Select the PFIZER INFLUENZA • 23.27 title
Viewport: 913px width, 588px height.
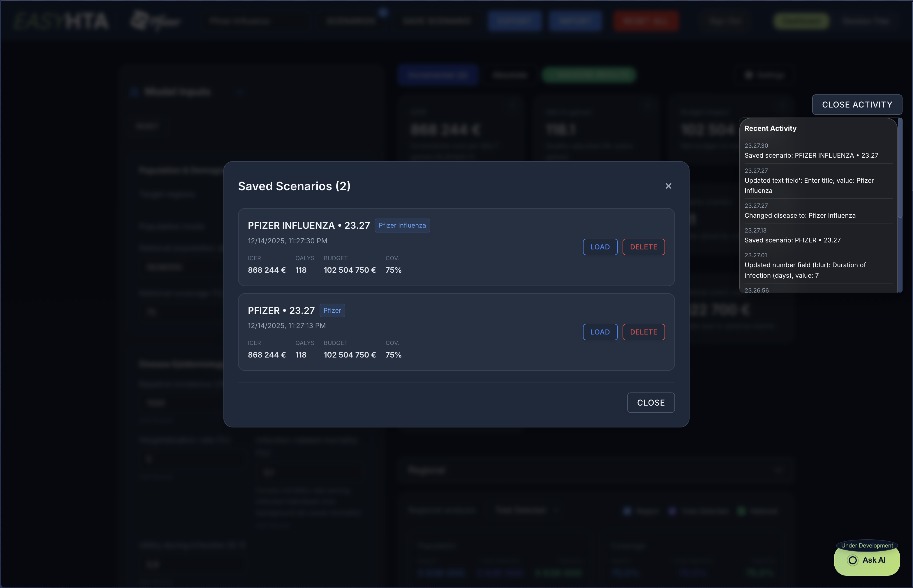coord(309,225)
